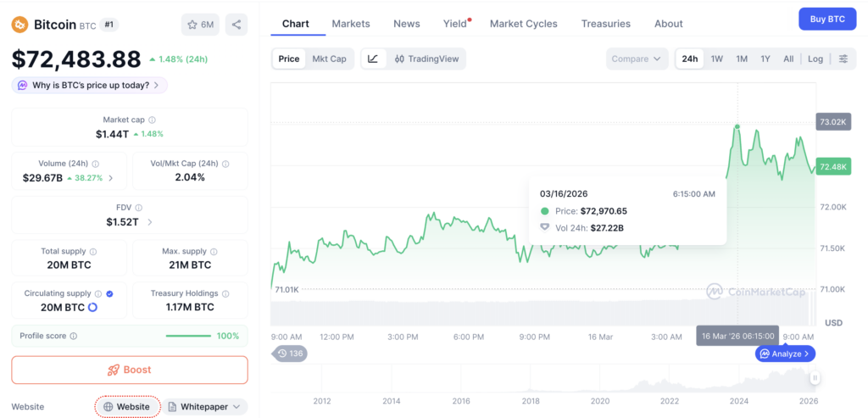
Task: Open info icon next to Profile score
Action: click(74, 336)
